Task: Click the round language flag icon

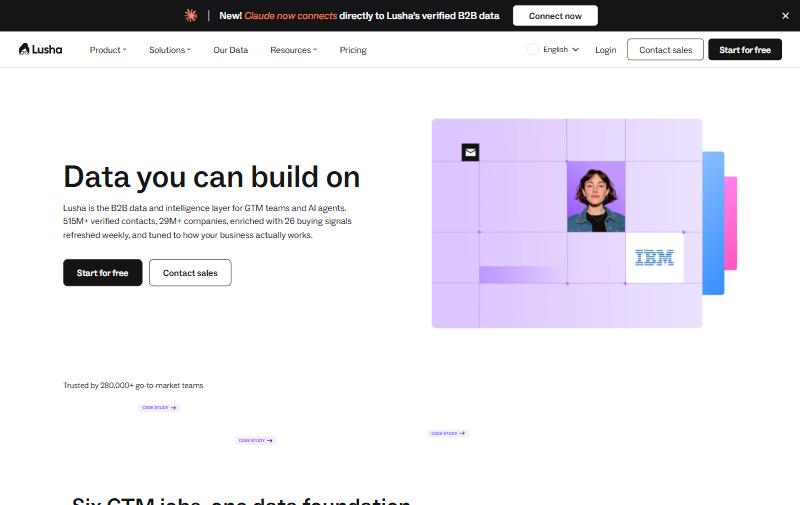Action: click(533, 49)
